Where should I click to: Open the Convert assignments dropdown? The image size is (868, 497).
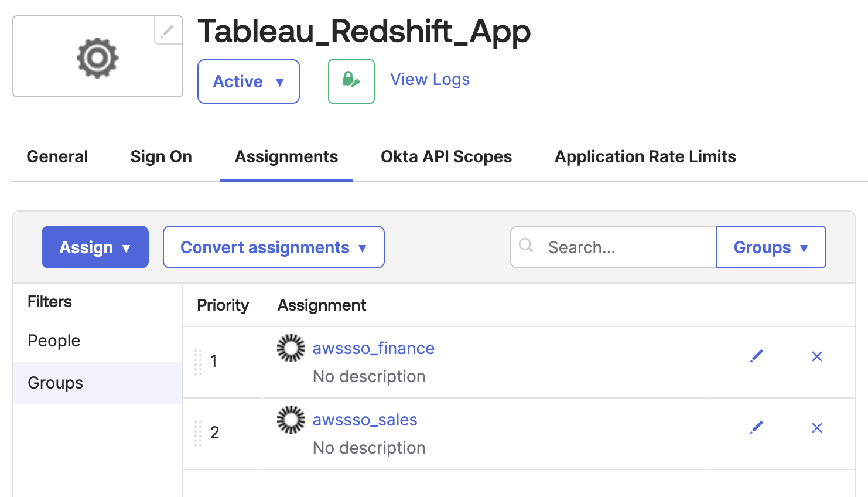coord(274,247)
